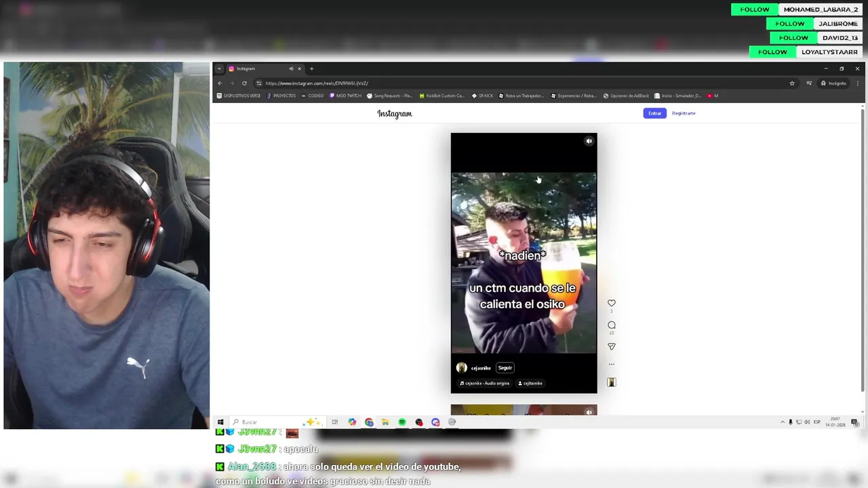The width and height of the screenshot is (868, 488).
Task: Open the MOD TWITCH bookmark
Action: 345,96
